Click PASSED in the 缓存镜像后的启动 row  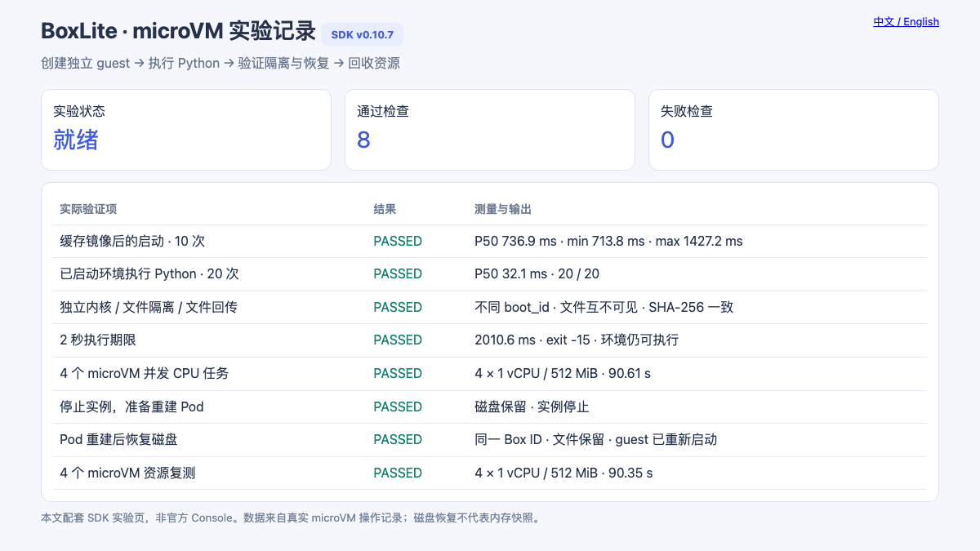point(398,241)
